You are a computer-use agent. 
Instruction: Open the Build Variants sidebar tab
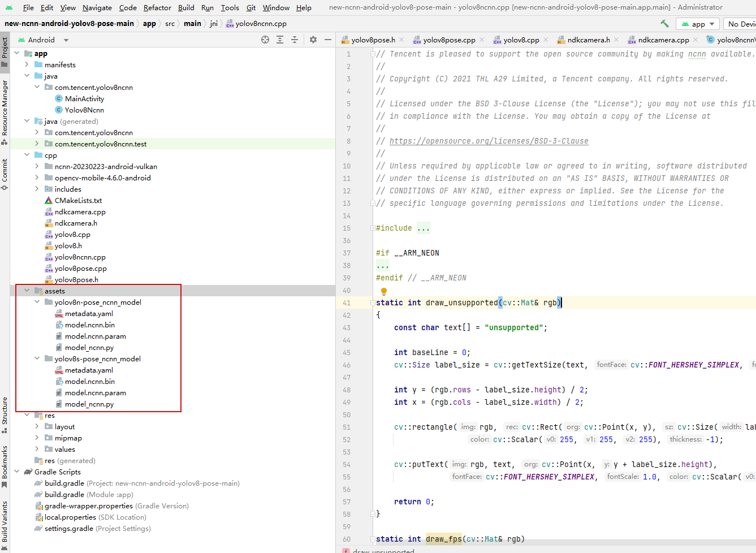click(x=5, y=525)
